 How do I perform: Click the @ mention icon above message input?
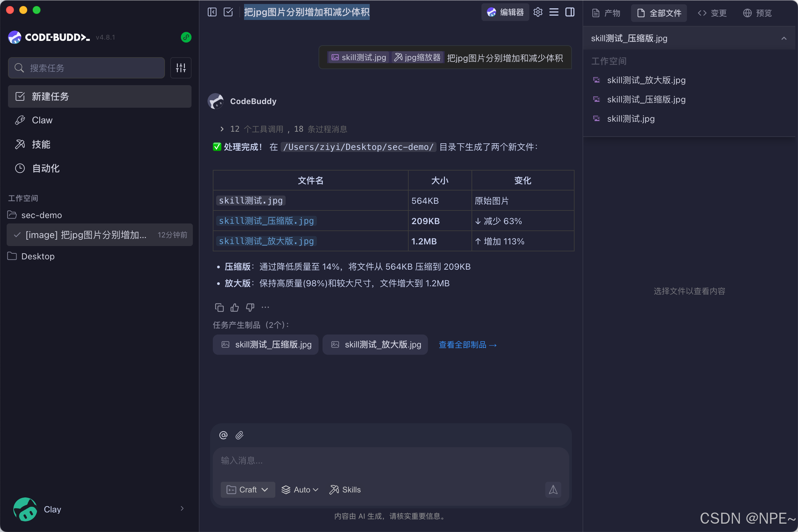pos(223,435)
